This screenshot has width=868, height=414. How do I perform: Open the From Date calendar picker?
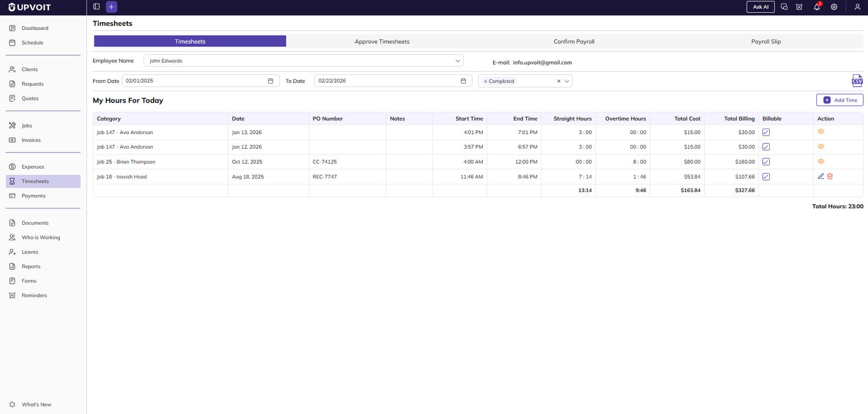click(270, 81)
